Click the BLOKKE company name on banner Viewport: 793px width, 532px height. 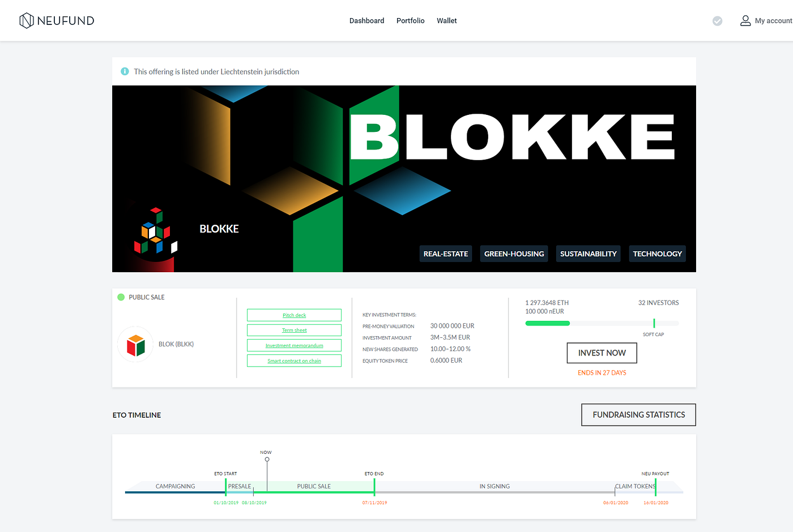tap(219, 229)
